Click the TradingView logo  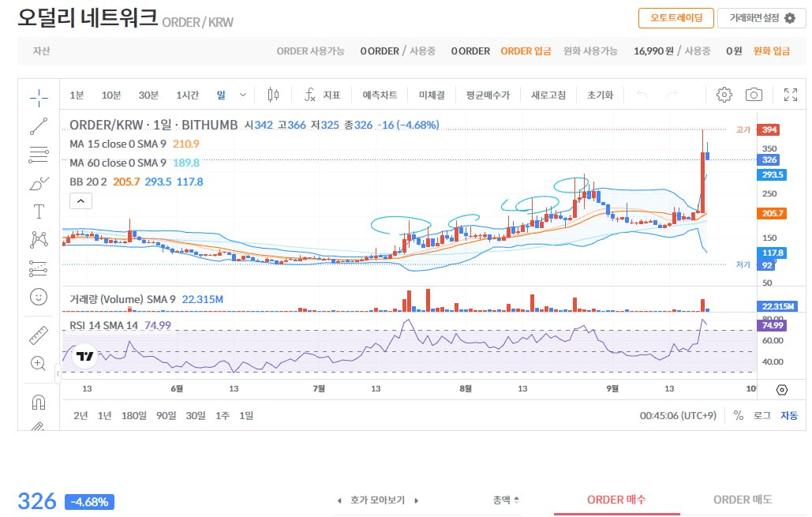tap(85, 356)
